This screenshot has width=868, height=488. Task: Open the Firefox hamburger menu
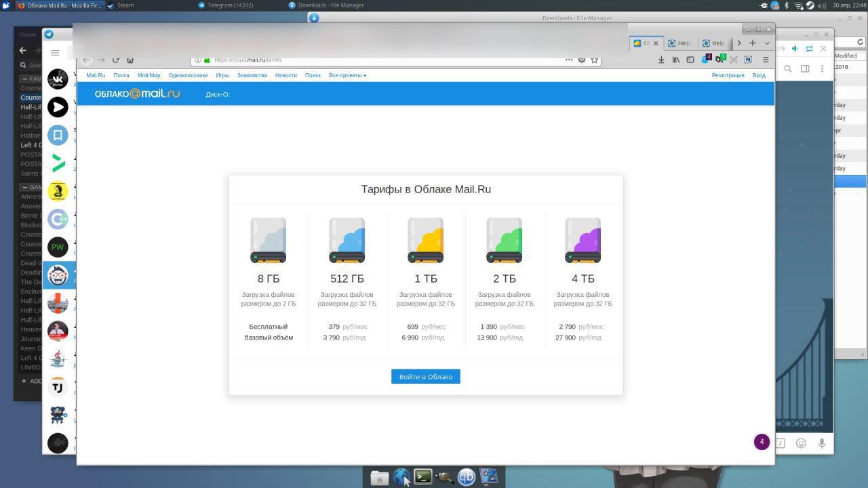point(766,60)
